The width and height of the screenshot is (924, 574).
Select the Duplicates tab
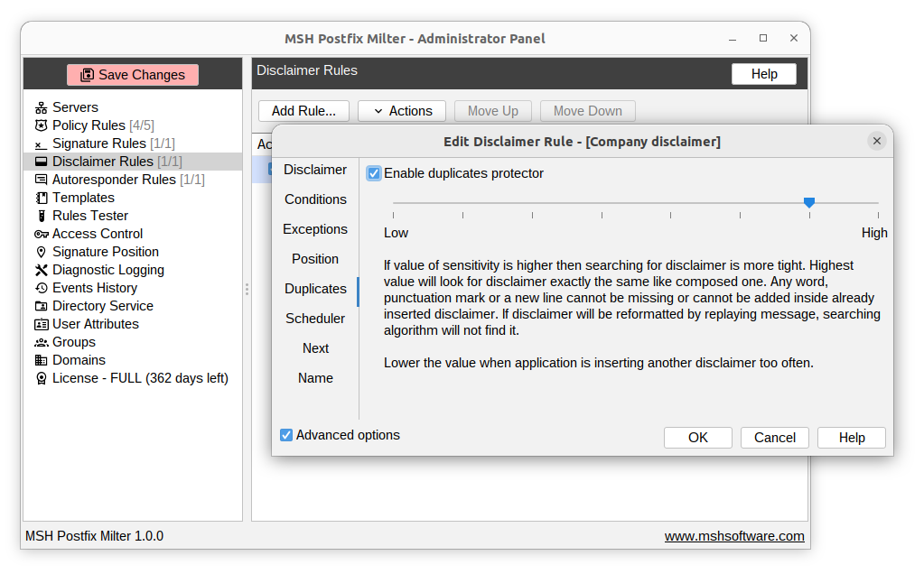click(315, 289)
